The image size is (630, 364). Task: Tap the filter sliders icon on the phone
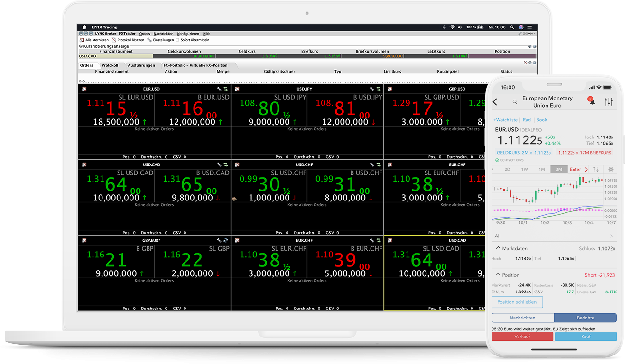pos(610,101)
